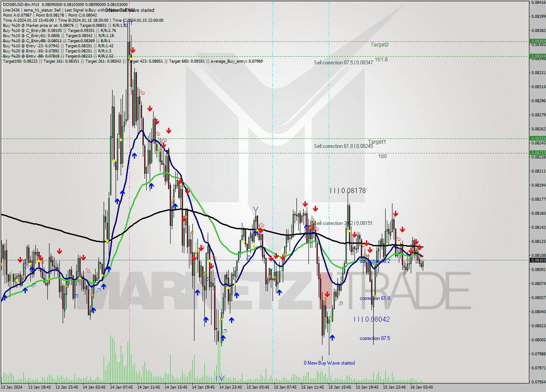Viewport: 546px width, 392px height.
Task: Click the 0.08057 price axis label
Action: pyautogui.click(x=538, y=298)
